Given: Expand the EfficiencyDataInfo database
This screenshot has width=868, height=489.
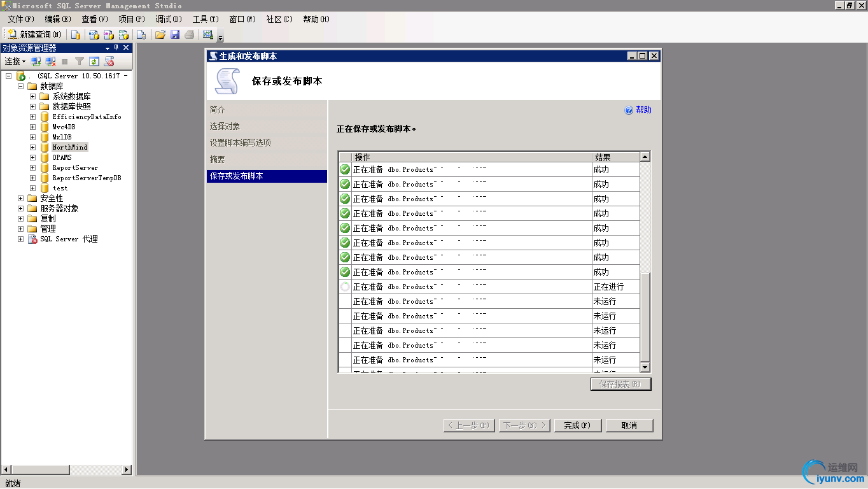Looking at the screenshot, I should pos(32,117).
